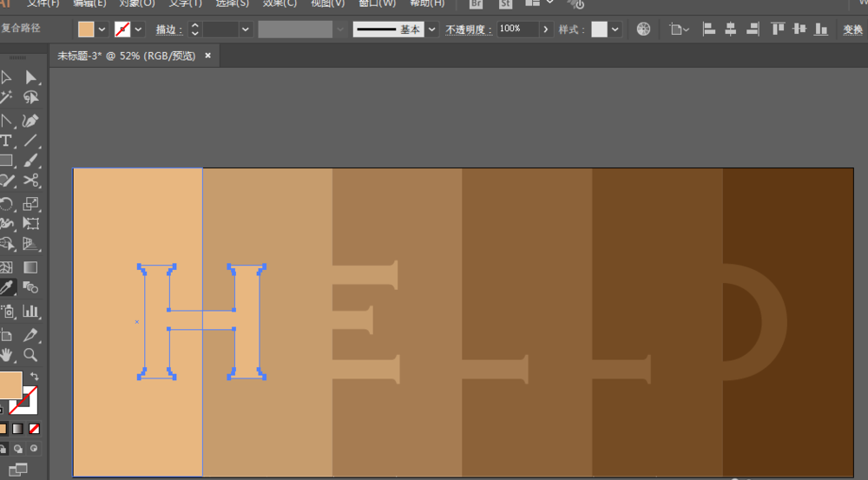Activate the Eyedropper tool
Image resolution: width=868 pixels, height=480 pixels.
pos(6,287)
